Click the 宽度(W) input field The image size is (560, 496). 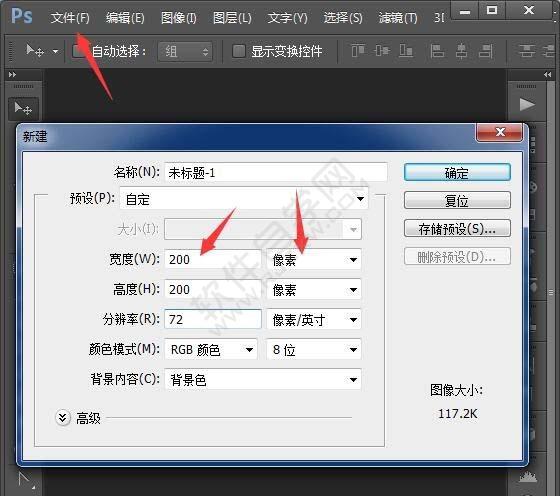[213, 259]
